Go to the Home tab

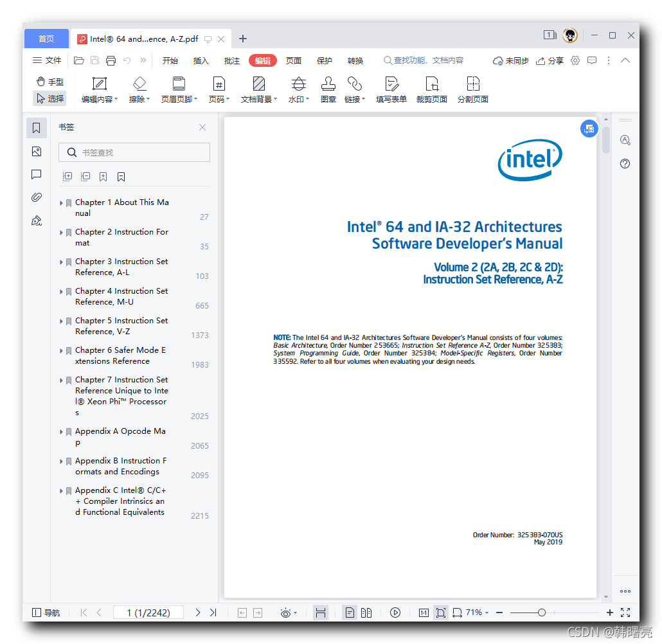[46, 39]
